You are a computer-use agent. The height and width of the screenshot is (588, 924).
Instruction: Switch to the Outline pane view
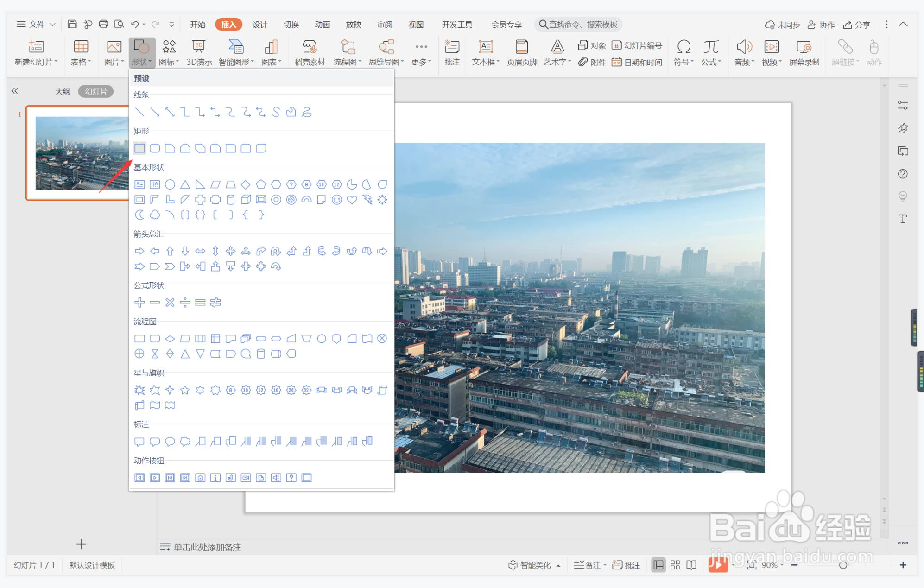pos(63,91)
